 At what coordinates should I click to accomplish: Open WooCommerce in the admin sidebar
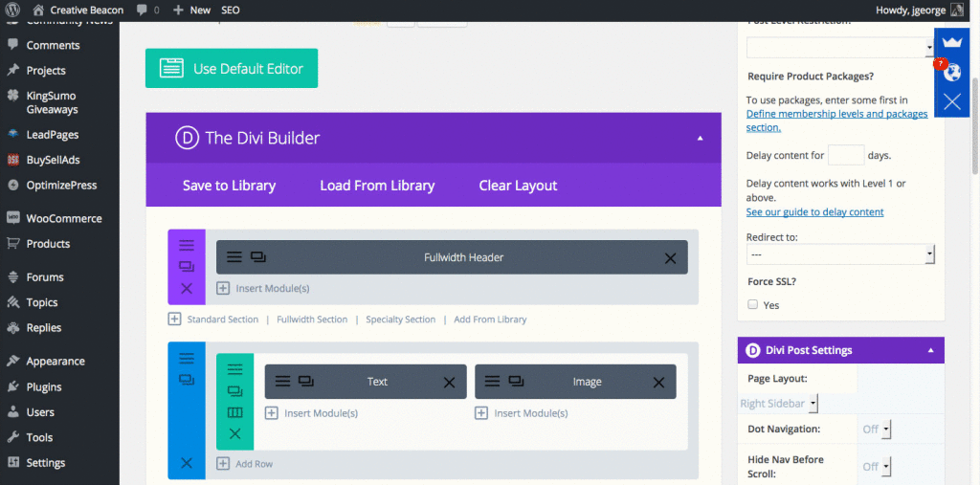point(63,218)
